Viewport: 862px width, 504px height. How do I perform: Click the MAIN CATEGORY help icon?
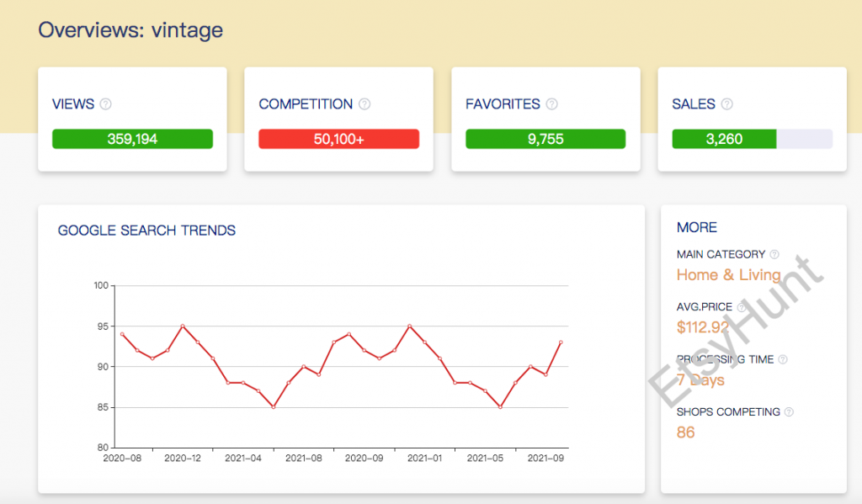(774, 254)
